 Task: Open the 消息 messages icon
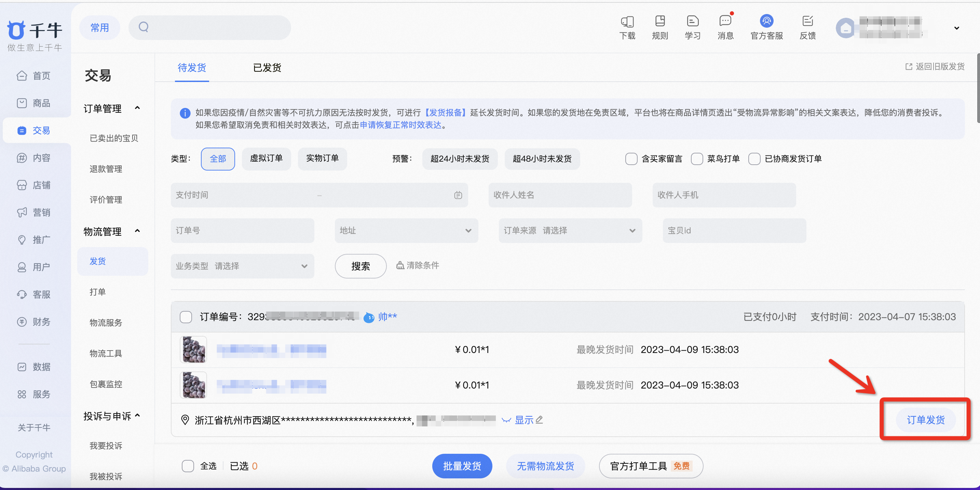(x=725, y=21)
